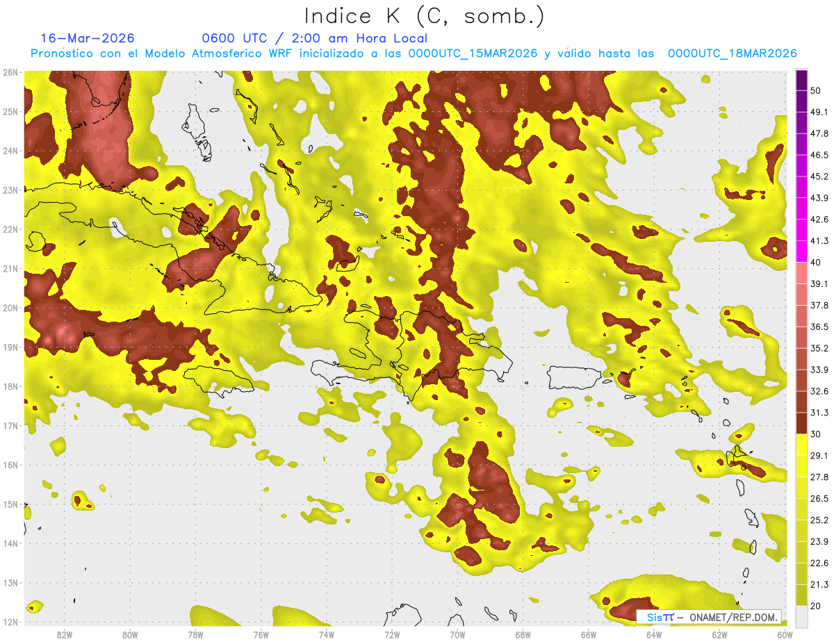Click the gray colorbar segment below 20
Screen dimensions: 834x644
point(801,616)
